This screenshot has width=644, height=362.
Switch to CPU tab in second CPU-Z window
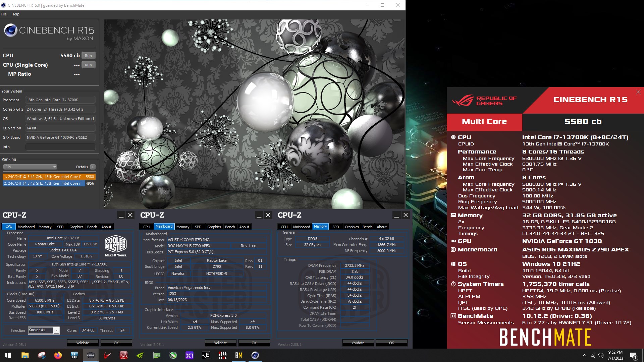tap(147, 227)
